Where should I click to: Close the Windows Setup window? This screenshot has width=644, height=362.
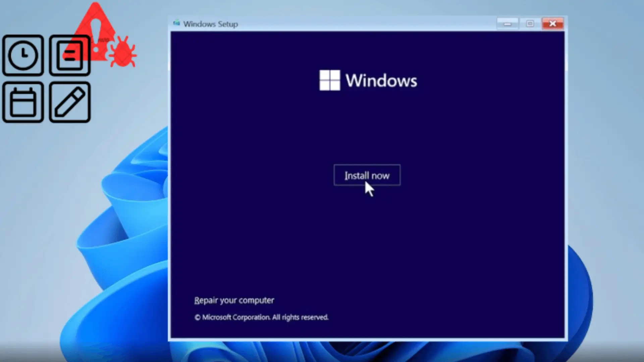(x=552, y=24)
